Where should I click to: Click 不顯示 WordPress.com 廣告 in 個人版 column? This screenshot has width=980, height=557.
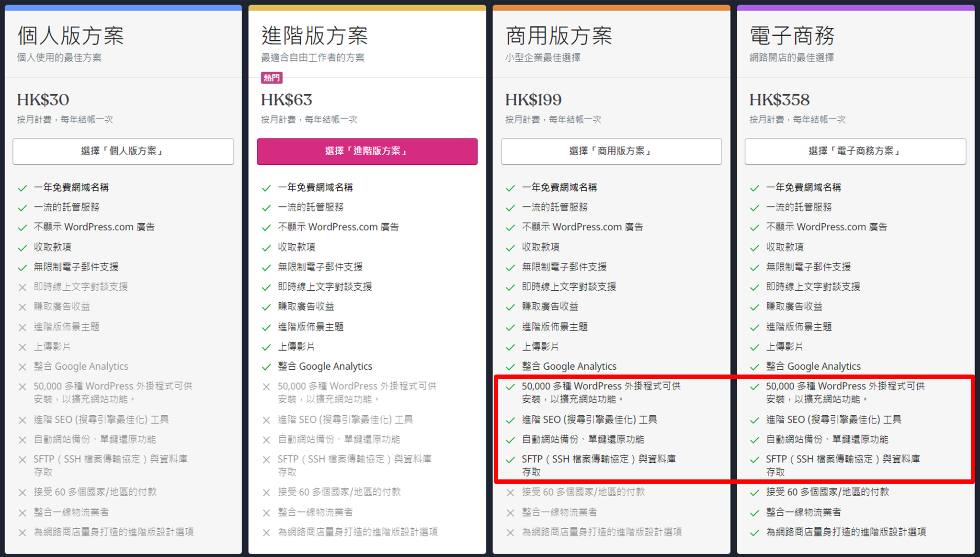coord(94,227)
